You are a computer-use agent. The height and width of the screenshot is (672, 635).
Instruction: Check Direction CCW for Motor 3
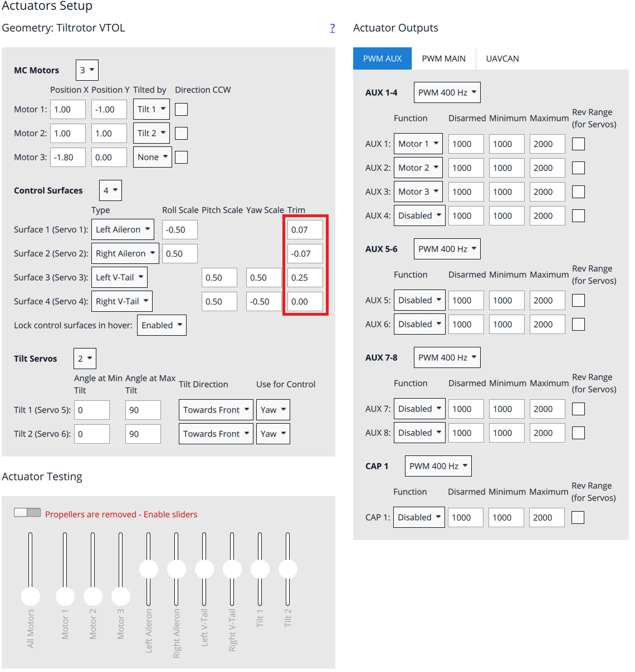181,158
